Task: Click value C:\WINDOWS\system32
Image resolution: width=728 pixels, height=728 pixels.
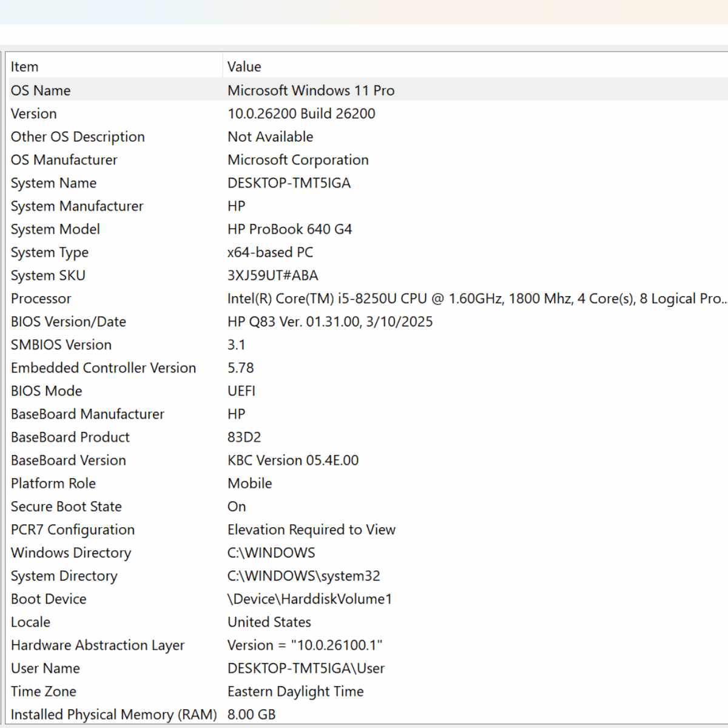Action: click(304, 575)
